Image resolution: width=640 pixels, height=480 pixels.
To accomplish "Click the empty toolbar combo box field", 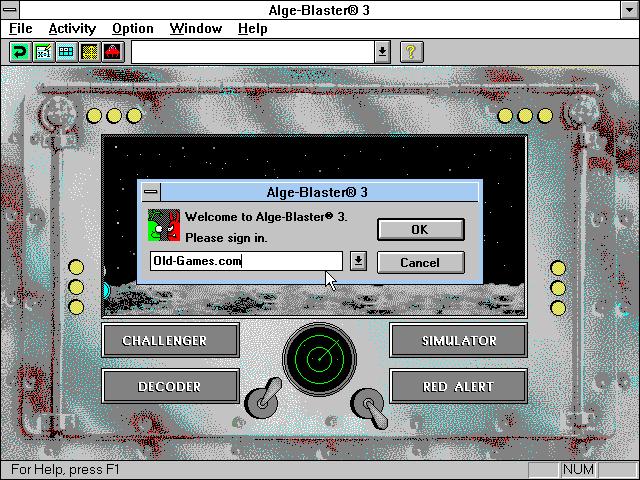I will (x=253, y=52).
